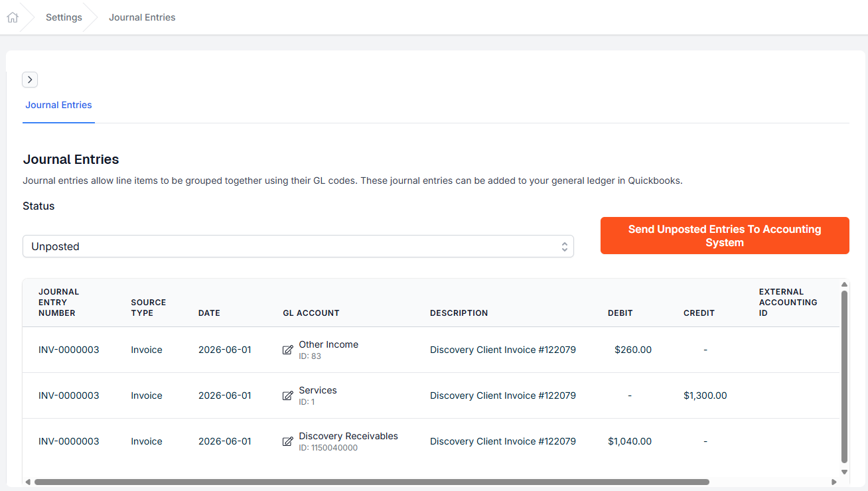
Task: Click the Date column header
Action: click(x=209, y=313)
